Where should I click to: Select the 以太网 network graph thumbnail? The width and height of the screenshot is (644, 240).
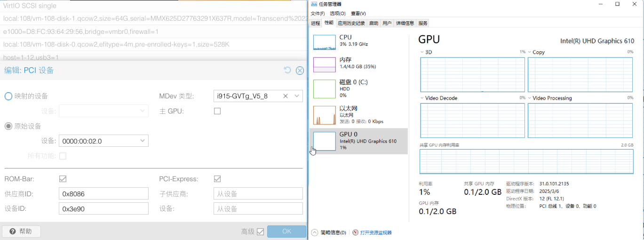[x=325, y=115]
